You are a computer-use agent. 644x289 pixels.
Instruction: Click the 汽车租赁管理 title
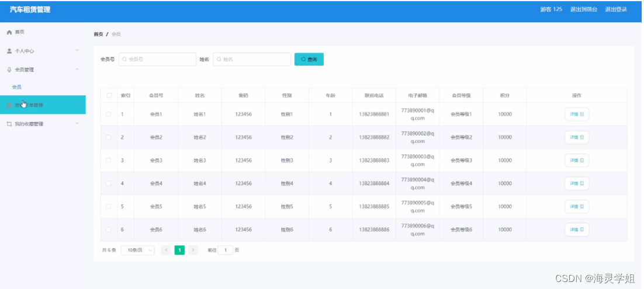click(x=30, y=9)
